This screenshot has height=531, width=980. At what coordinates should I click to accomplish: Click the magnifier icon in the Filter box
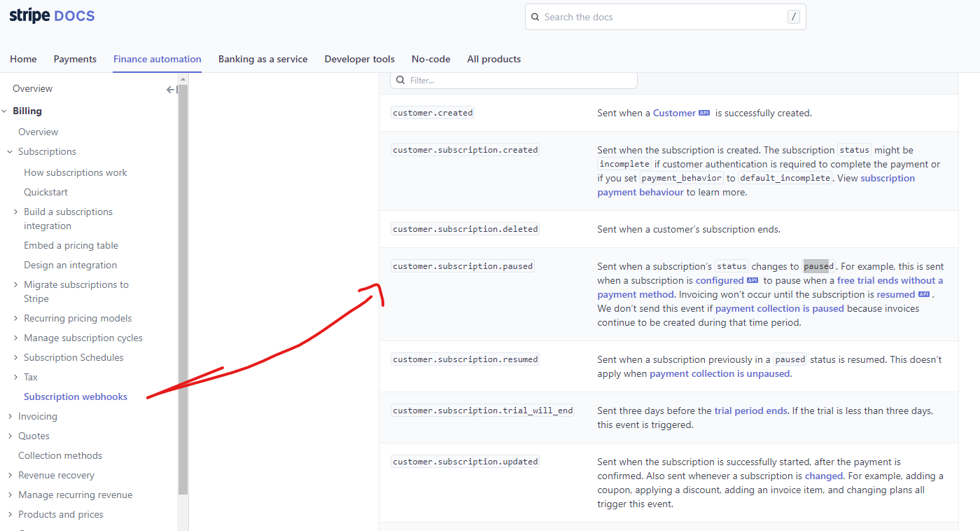[x=400, y=81]
